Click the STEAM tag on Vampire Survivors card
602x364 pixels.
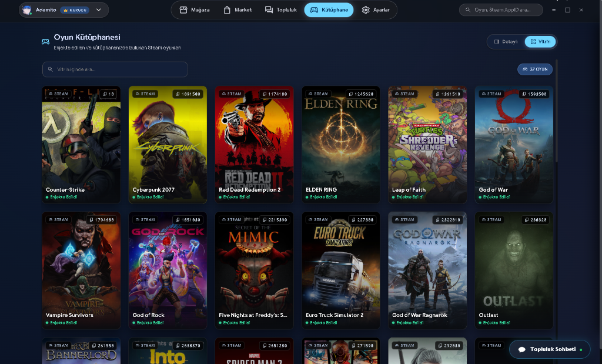58,219
